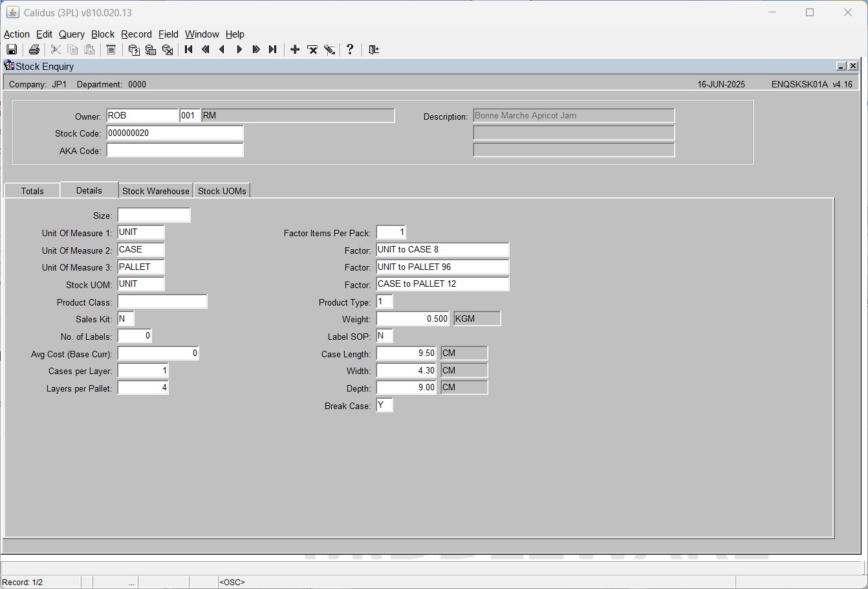
Task: Switch to the Stock Warehouse tab
Action: coord(156,191)
